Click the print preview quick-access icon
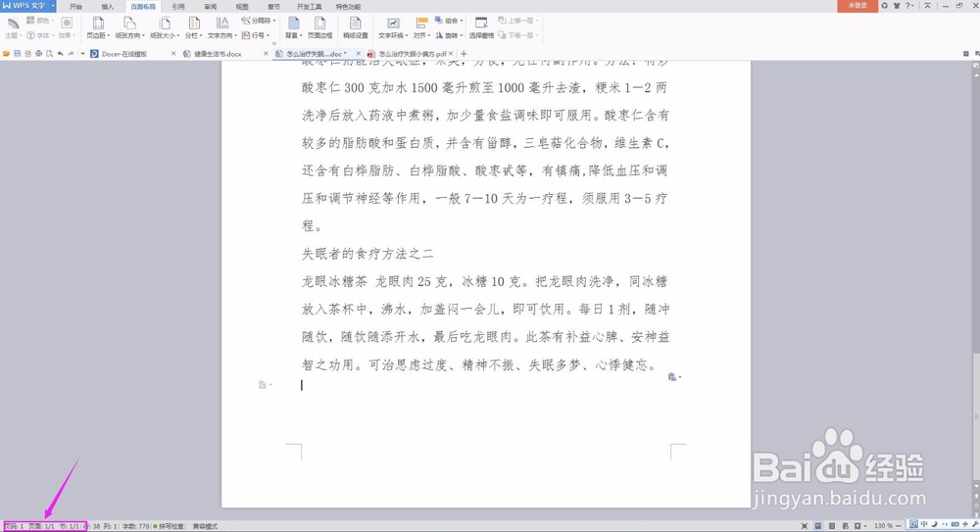 49,54
